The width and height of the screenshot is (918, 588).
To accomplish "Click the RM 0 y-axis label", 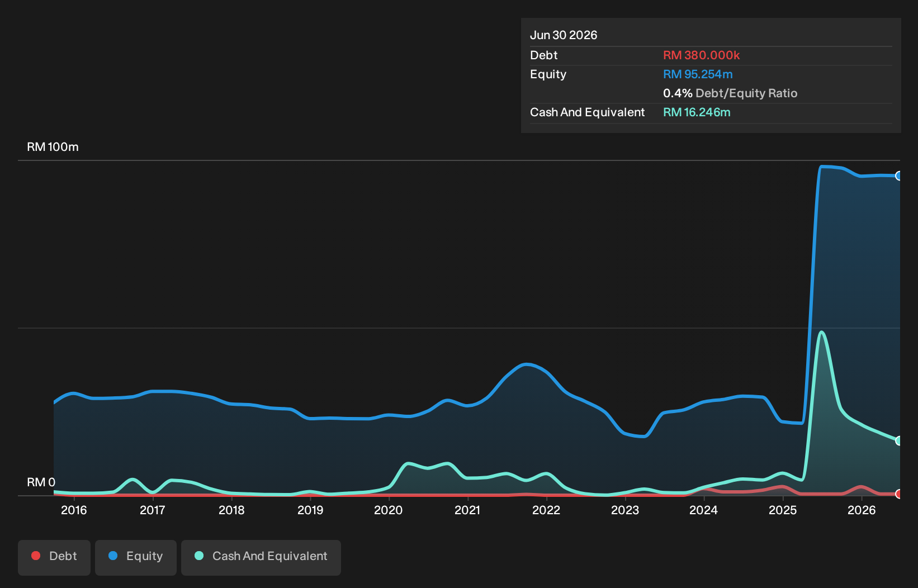I will pyautogui.click(x=41, y=482).
